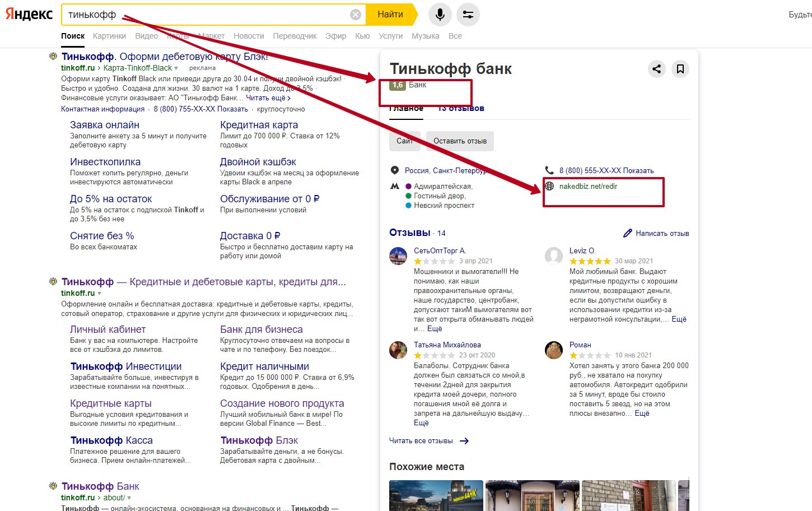
Task: Open dropdown arrow after tinkoff.ru about/
Action: [x=129, y=498]
